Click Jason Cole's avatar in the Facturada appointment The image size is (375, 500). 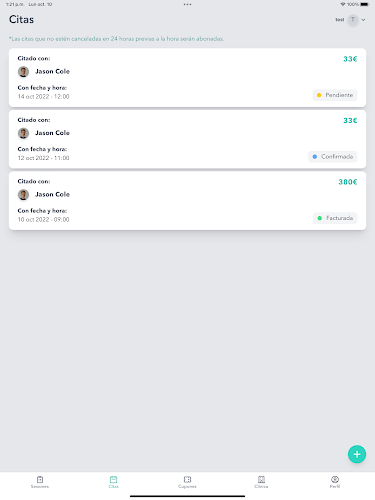tap(23, 195)
